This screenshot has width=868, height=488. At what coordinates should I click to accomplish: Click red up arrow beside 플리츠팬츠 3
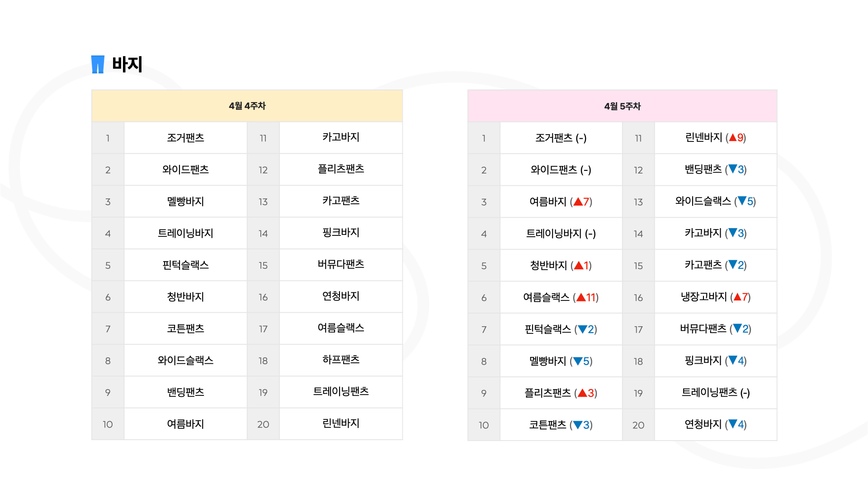[582, 393]
